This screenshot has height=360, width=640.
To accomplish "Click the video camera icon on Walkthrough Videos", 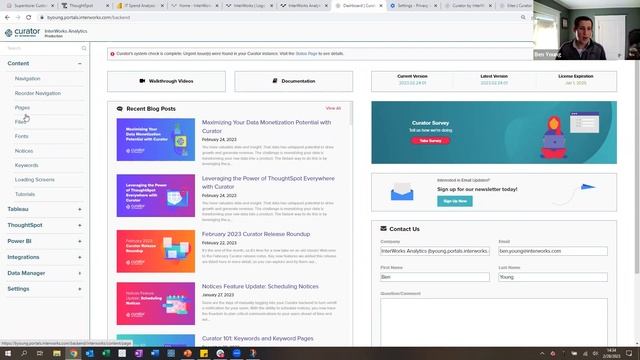I will click(x=142, y=81).
